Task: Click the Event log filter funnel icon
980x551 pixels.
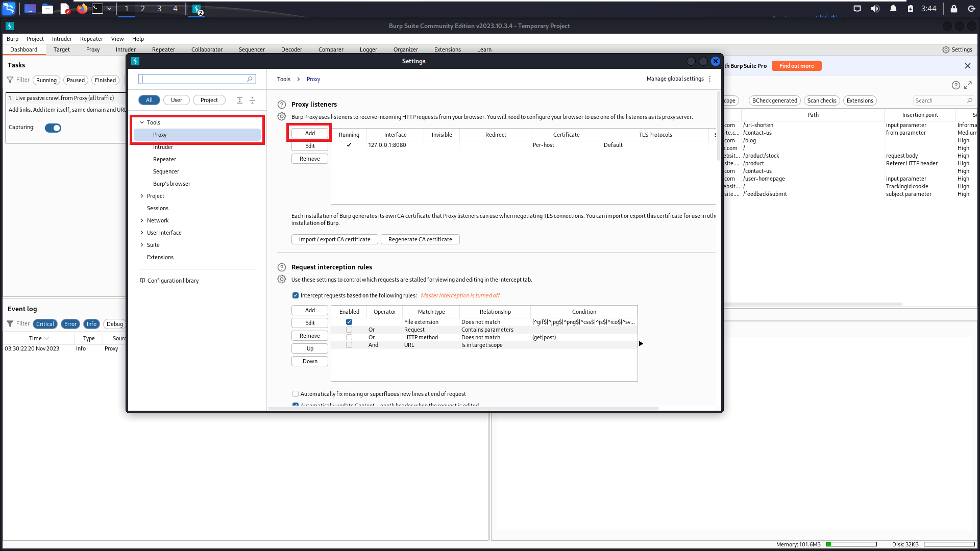Action: click(10, 323)
